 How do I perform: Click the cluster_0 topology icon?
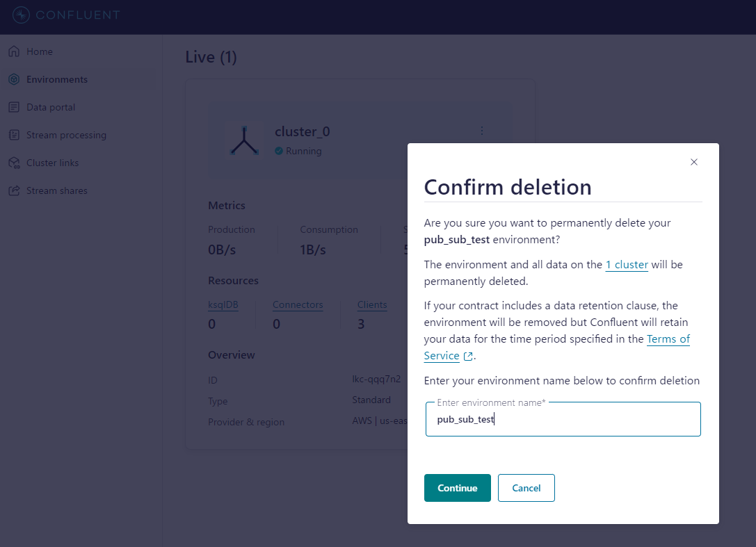tap(244, 140)
